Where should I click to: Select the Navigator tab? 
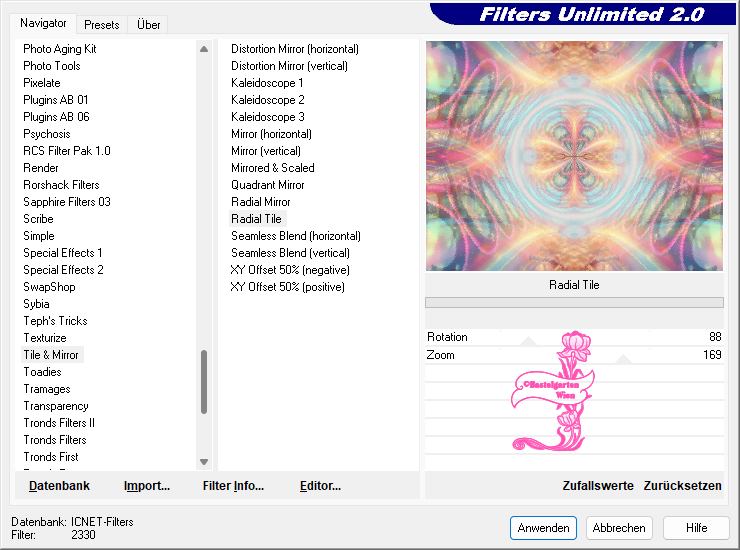click(43, 23)
